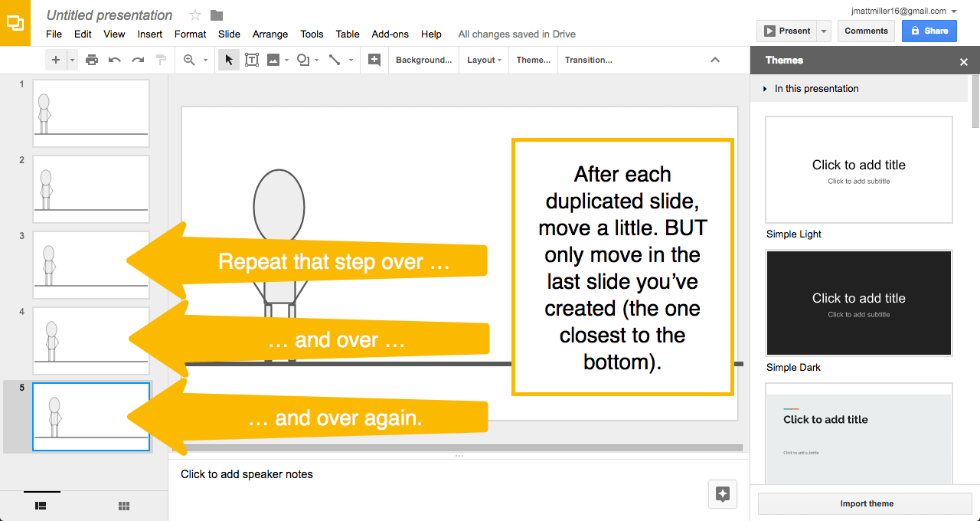The image size is (980, 521).
Task: Click the Explore star button
Action: pos(723,494)
